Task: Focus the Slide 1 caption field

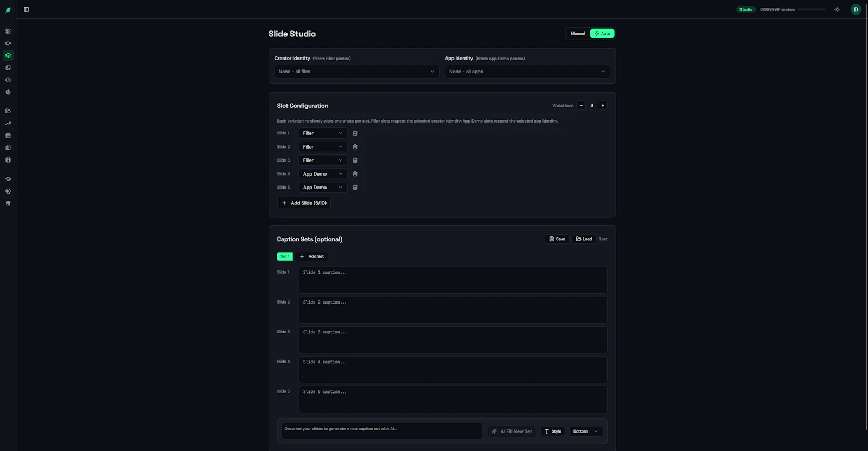Action: point(453,280)
